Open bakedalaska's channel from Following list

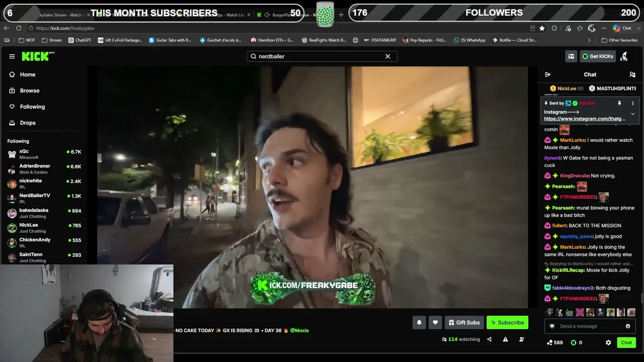(x=44, y=213)
